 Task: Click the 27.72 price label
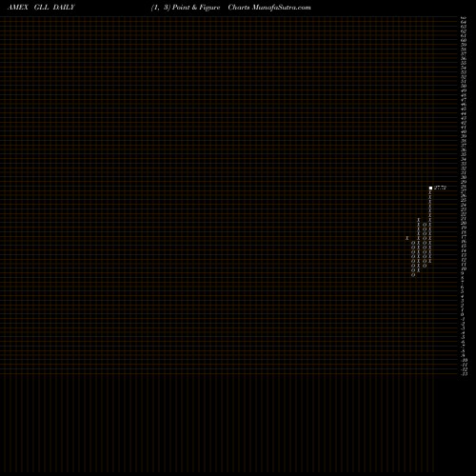click(x=440, y=188)
